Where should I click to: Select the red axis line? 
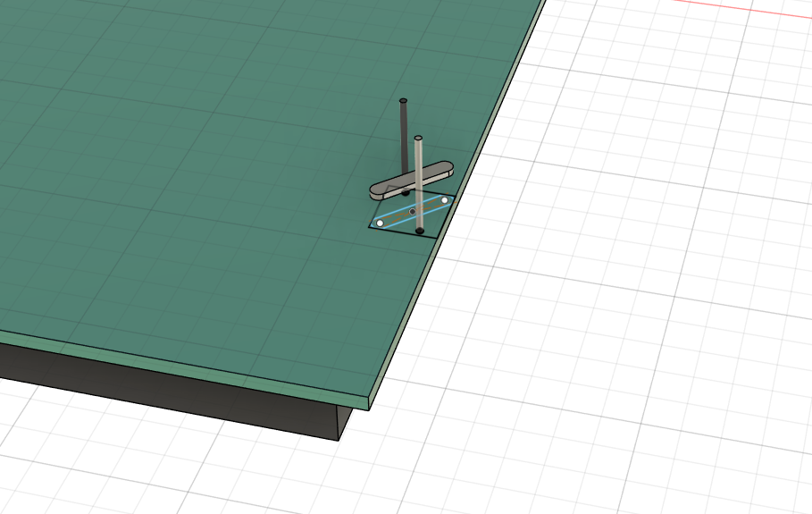[759, 8]
